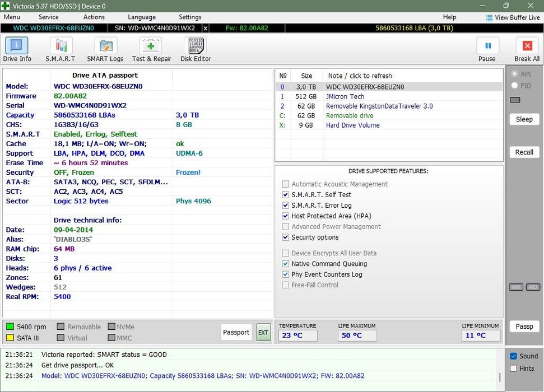Screen dimensions: 544x392
Task: Toggle Security options checkbox
Action: 286,237
